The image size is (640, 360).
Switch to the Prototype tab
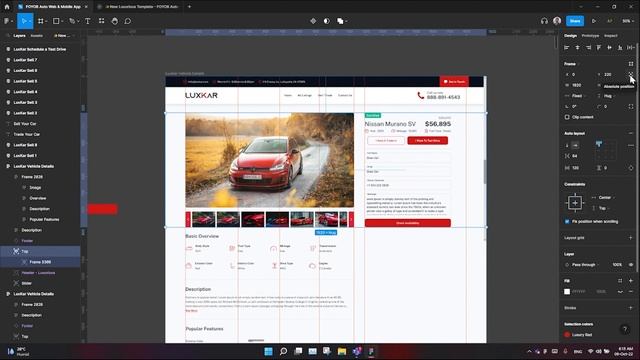point(590,36)
